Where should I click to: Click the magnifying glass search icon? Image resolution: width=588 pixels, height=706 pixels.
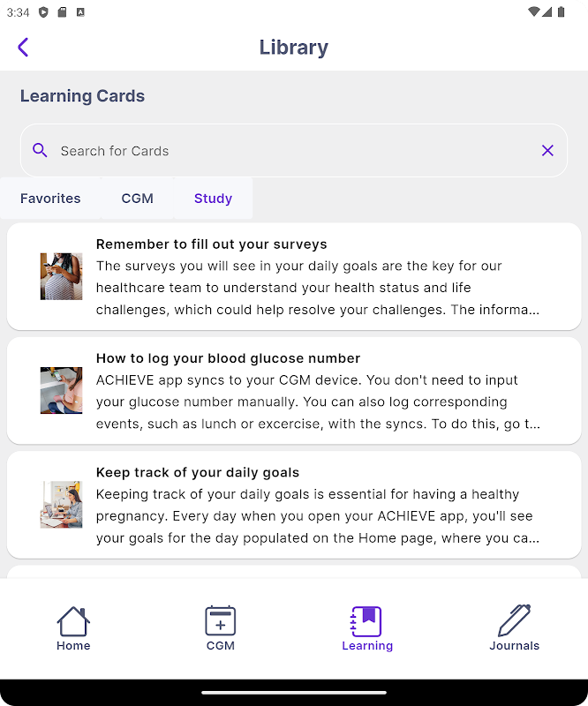(x=40, y=150)
